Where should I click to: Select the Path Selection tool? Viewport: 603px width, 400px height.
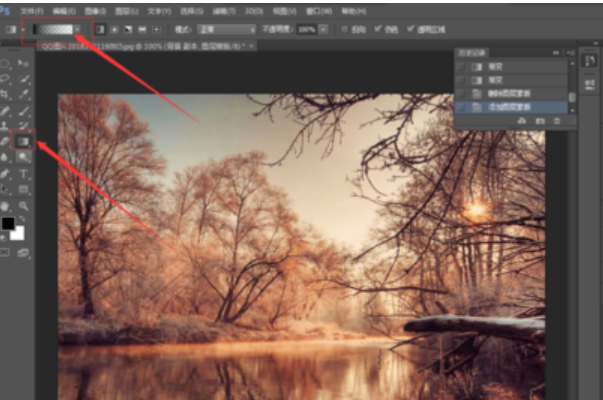pyautogui.click(x=5, y=189)
